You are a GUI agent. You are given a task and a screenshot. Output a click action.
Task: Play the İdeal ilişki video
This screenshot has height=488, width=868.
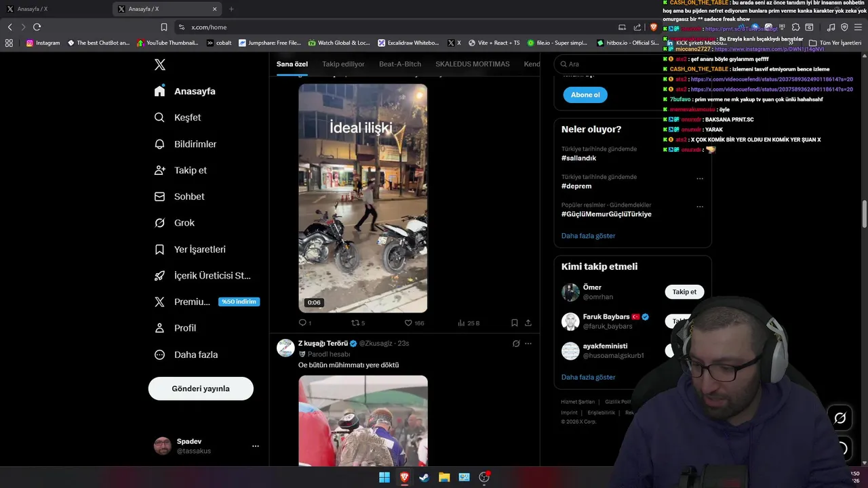pos(363,198)
